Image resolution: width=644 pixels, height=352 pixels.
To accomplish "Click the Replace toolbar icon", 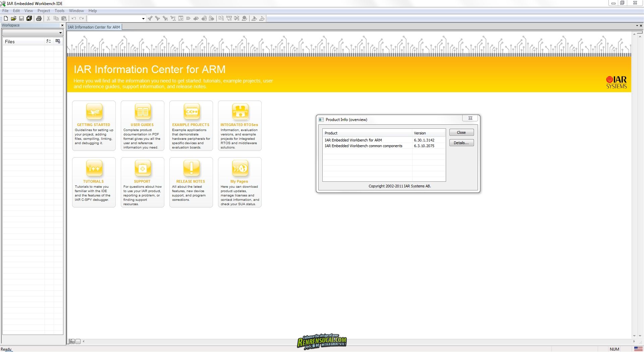I will [173, 18].
